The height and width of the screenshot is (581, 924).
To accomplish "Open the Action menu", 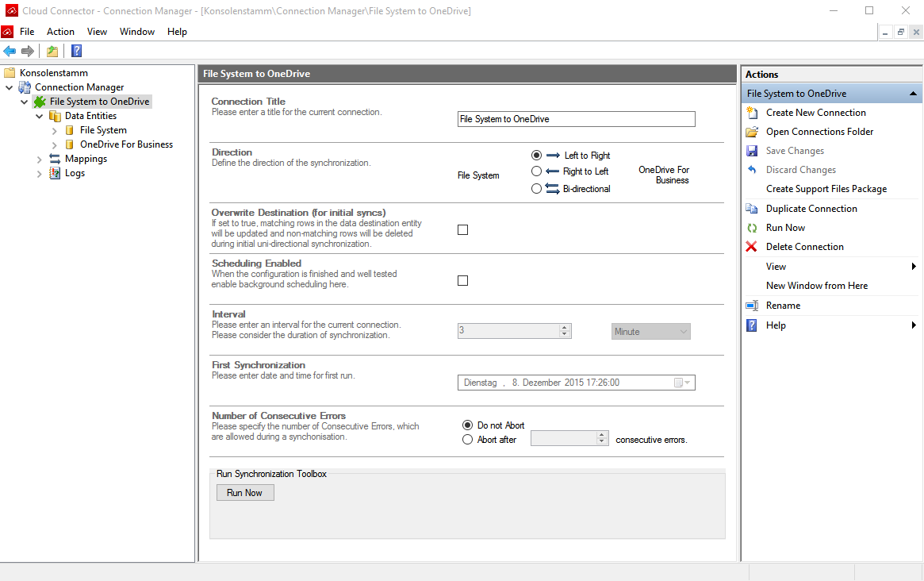I will click(x=60, y=32).
